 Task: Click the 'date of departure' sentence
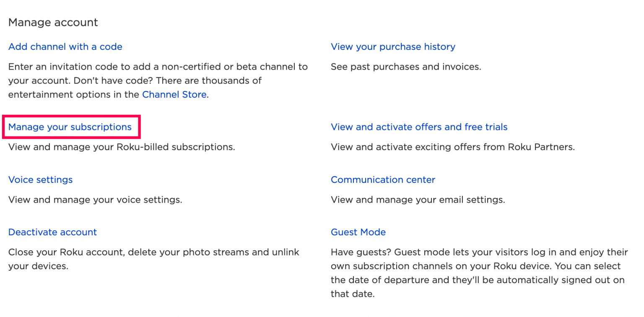pyautogui.click(x=478, y=280)
